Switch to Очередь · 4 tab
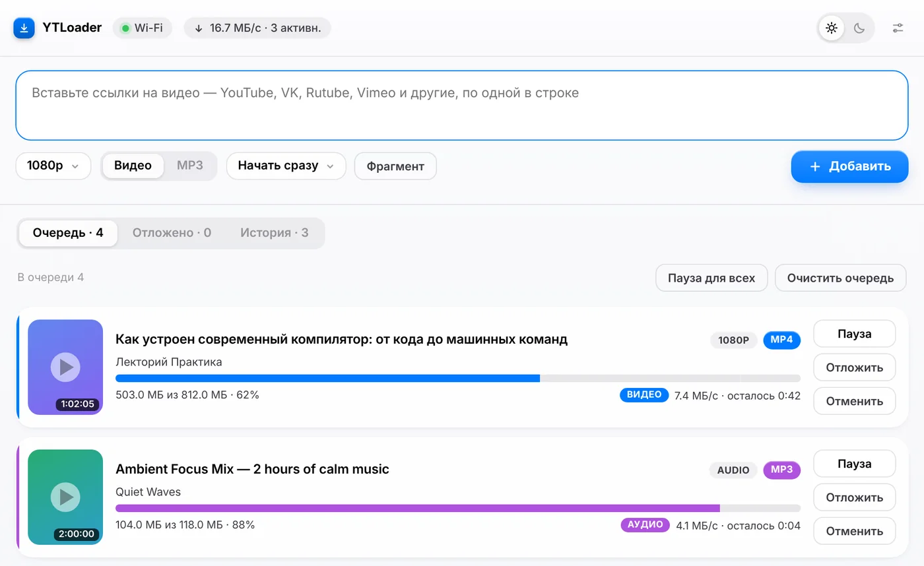This screenshot has height=566, width=924. 68,233
